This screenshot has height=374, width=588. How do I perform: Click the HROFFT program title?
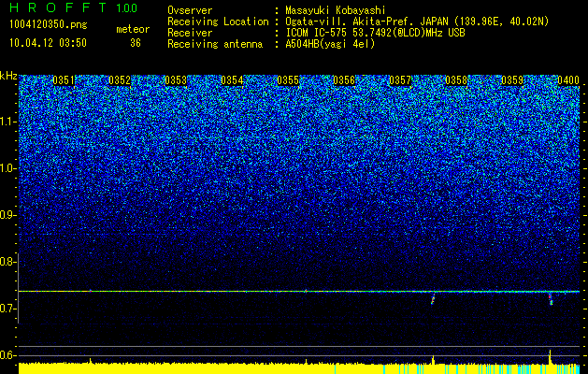58,7
